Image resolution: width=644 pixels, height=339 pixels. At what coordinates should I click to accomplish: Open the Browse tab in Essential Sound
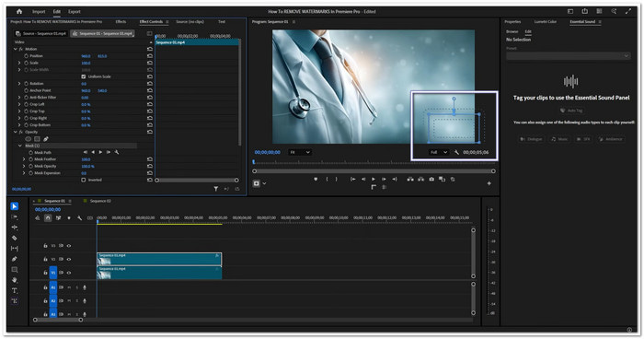point(512,31)
